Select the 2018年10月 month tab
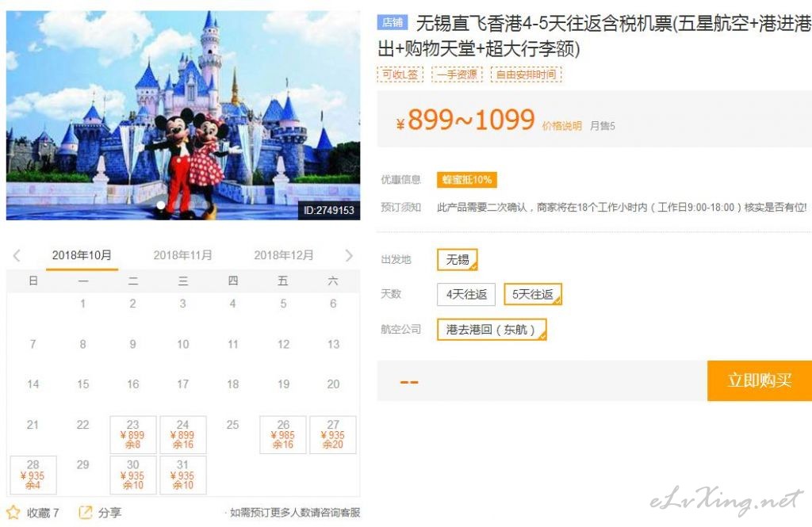812x527 pixels. point(82,255)
